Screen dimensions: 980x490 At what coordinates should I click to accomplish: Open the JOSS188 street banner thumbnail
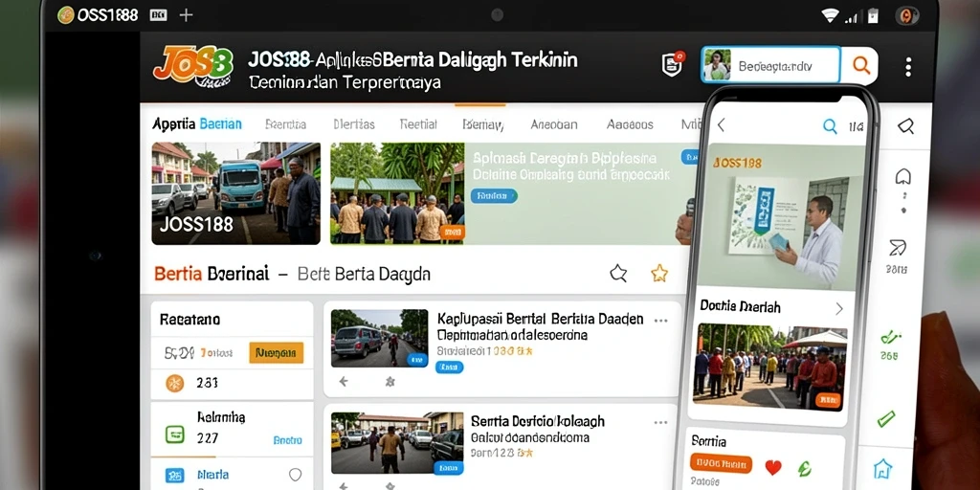tap(235, 193)
